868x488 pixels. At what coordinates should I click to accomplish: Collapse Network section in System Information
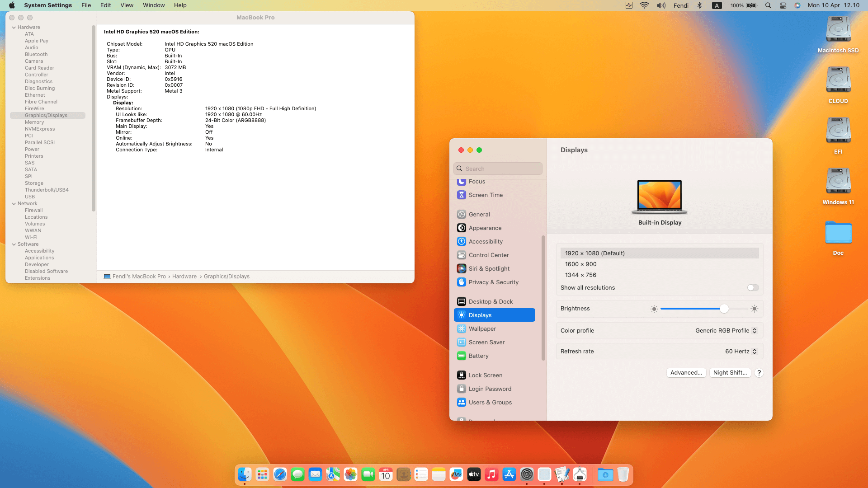coord(14,204)
